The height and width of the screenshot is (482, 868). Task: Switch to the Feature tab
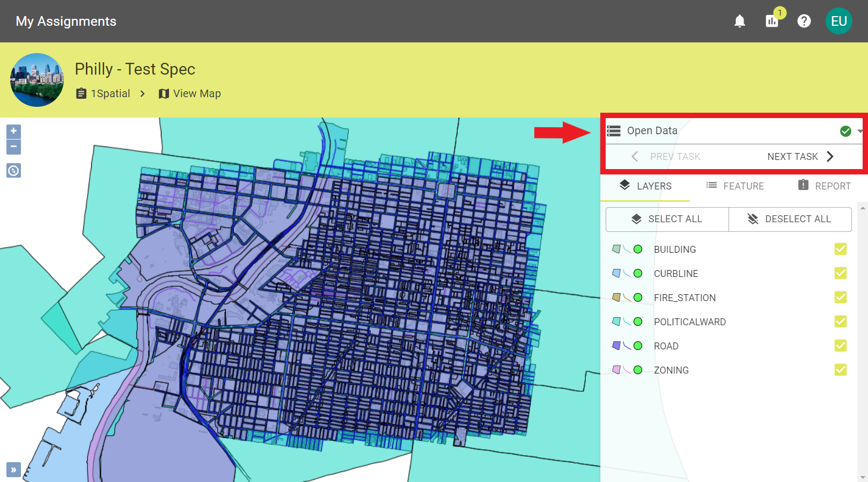click(x=735, y=186)
